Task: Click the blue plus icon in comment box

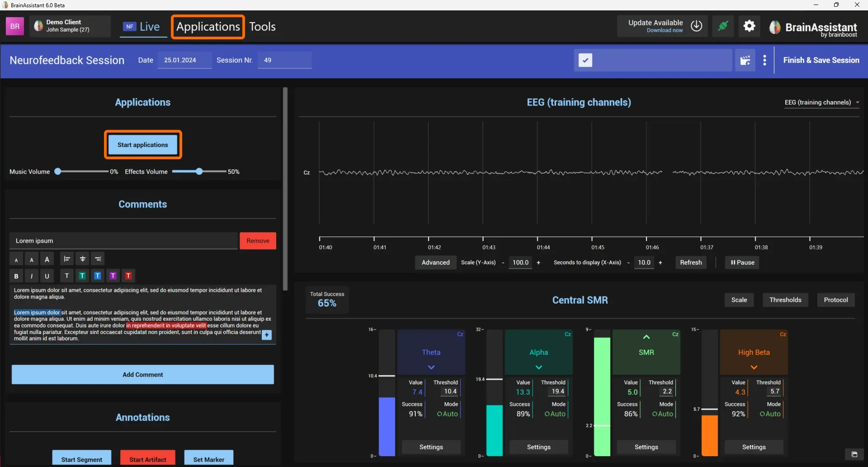Action: [x=267, y=335]
